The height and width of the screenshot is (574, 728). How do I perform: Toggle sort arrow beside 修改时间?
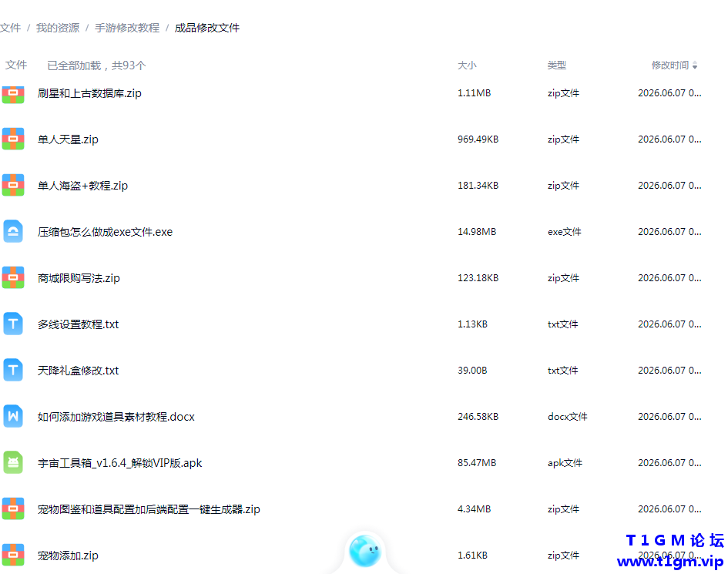(695, 65)
